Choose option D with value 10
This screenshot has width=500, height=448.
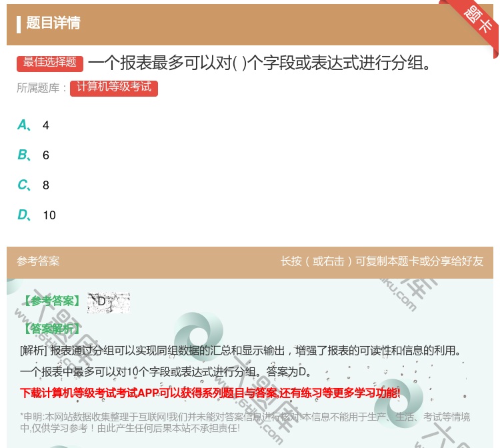(x=37, y=215)
